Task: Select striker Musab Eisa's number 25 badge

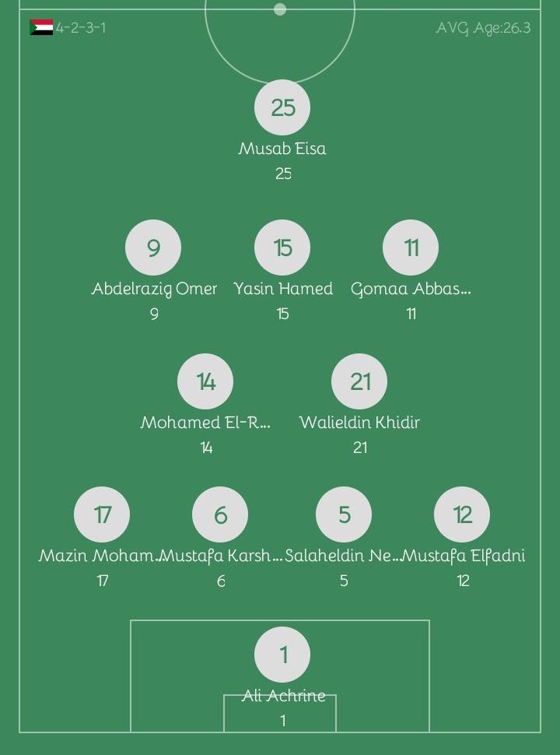Action: (x=282, y=107)
